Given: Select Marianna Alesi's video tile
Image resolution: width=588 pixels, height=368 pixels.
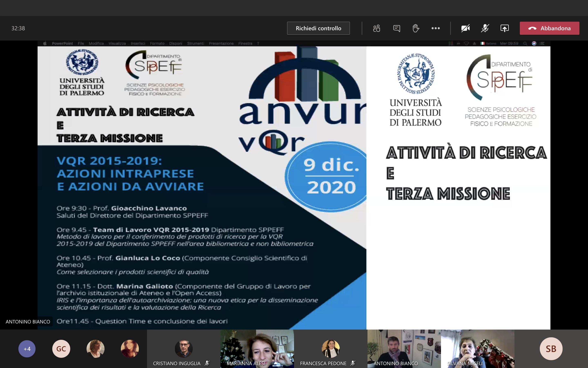Looking at the screenshot, I should point(257,349).
